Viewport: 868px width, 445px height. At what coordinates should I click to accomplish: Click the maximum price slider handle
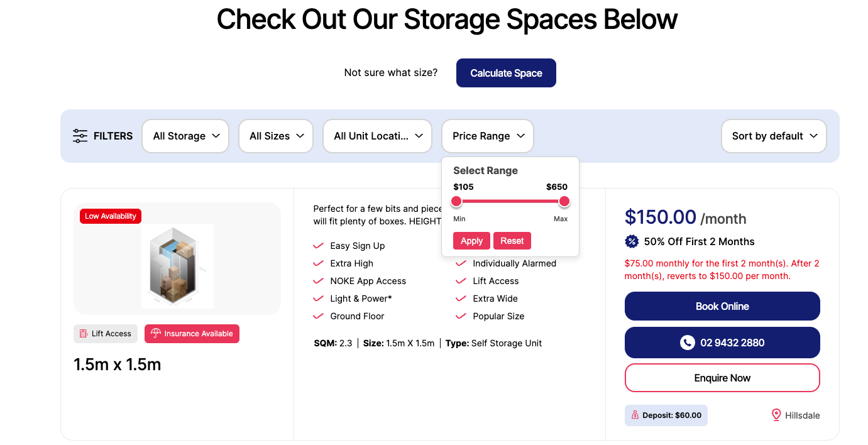click(x=564, y=201)
